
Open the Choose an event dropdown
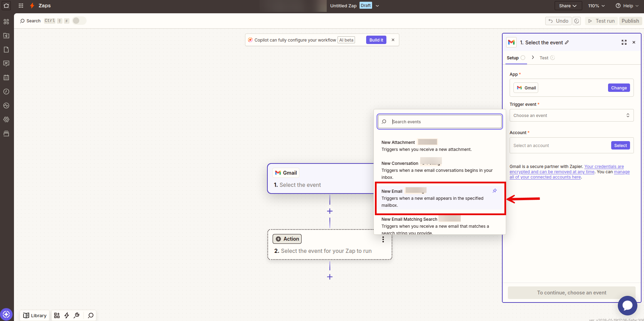point(571,115)
